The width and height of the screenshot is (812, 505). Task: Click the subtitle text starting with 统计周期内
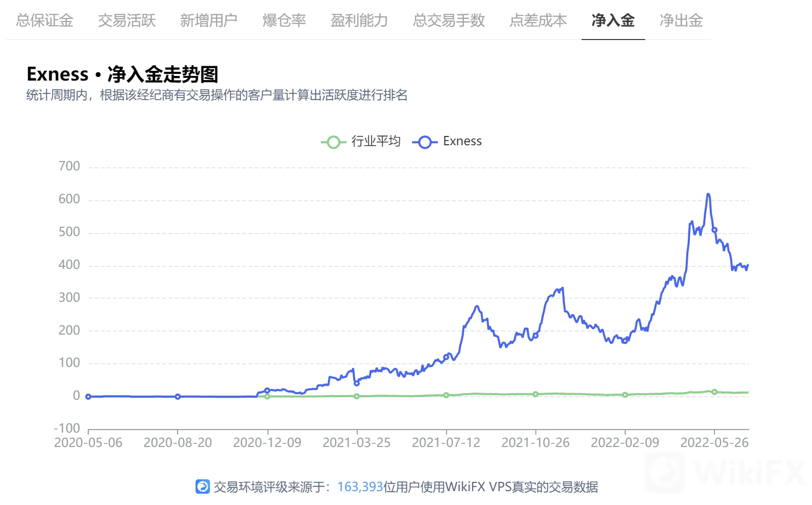pos(217,95)
